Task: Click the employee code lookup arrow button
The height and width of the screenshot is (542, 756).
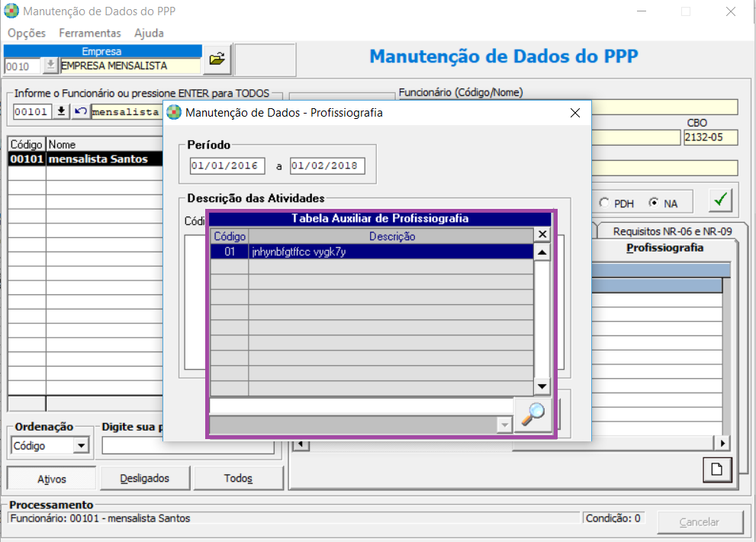Action: (x=61, y=112)
